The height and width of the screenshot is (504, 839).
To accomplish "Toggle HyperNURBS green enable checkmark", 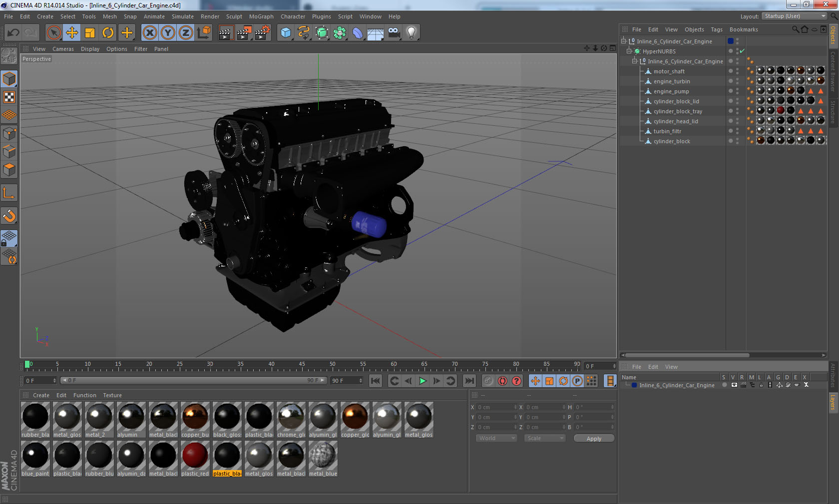I will click(742, 51).
